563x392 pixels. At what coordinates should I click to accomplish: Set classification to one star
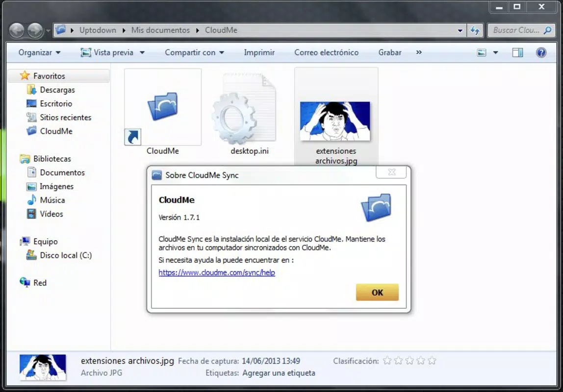coord(387,361)
